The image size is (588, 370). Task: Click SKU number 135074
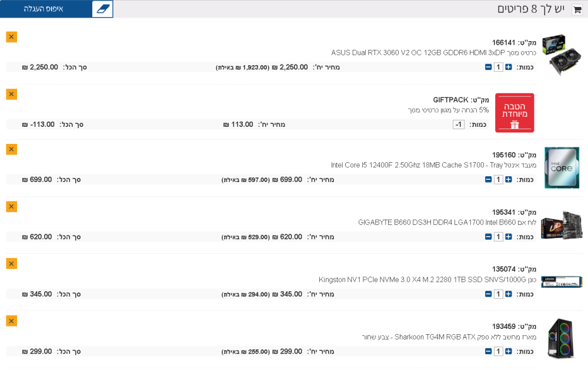click(504, 269)
